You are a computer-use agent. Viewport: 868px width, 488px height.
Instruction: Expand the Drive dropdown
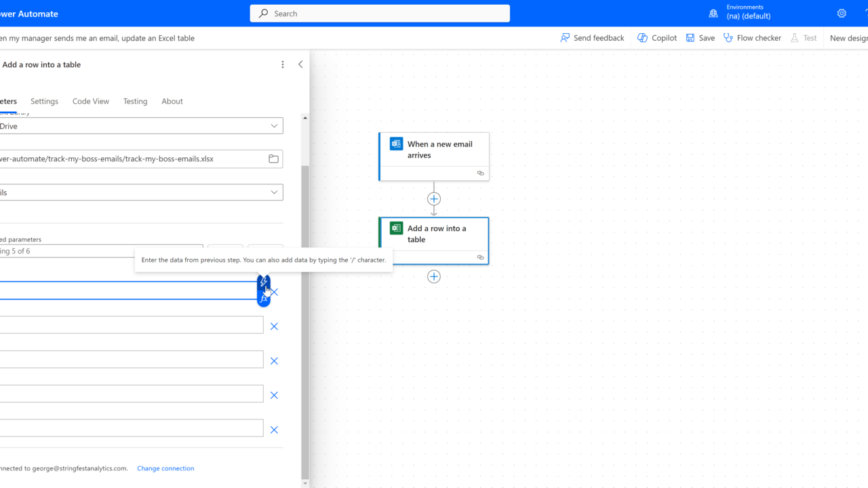pyautogui.click(x=274, y=126)
